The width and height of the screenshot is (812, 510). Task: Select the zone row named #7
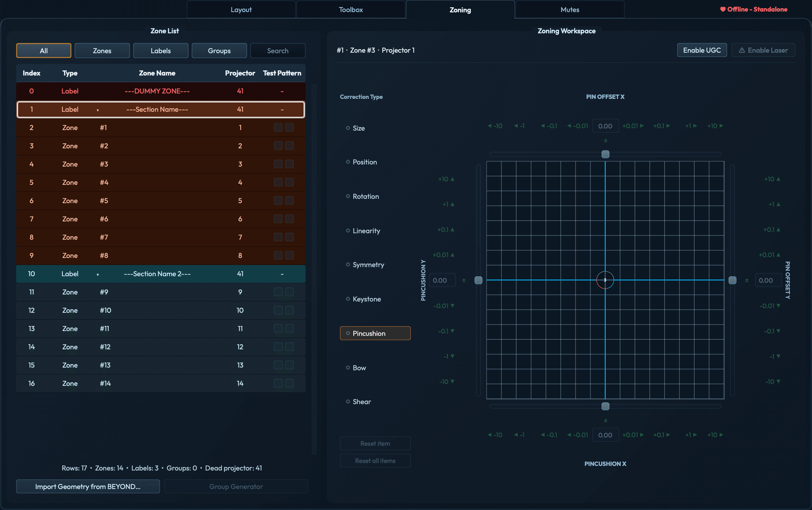point(161,237)
